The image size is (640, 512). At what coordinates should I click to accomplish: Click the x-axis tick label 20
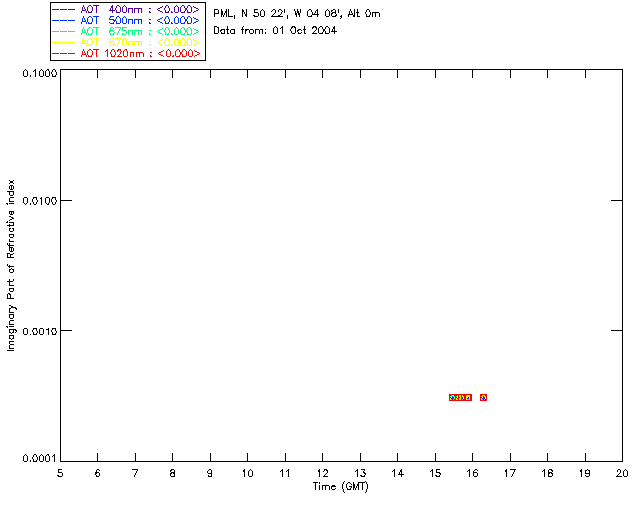pos(622,473)
